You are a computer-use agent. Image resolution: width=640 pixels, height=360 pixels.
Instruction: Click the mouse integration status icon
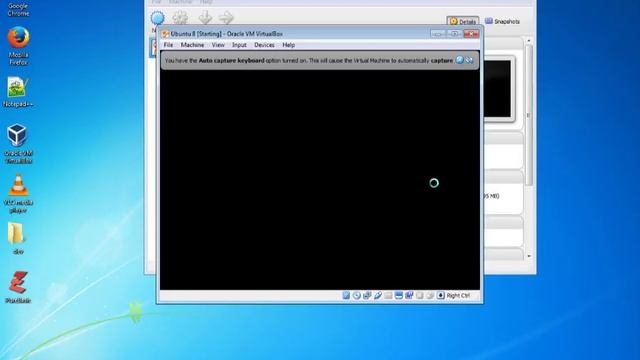430,295
